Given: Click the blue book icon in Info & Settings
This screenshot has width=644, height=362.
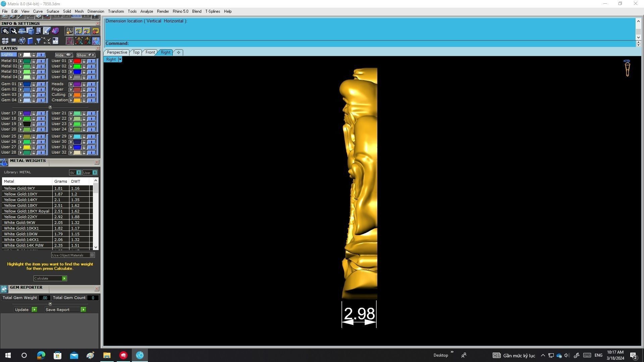Looking at the screenshot, I should click(x=30, y=41).
